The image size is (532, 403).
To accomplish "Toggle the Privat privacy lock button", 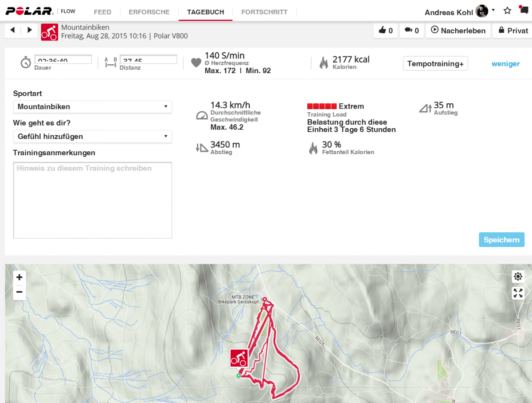I will (513, 31).
